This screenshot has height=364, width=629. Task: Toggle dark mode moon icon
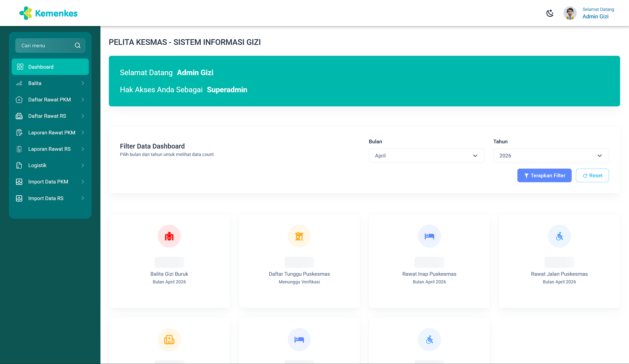click(x=550, y=13)
